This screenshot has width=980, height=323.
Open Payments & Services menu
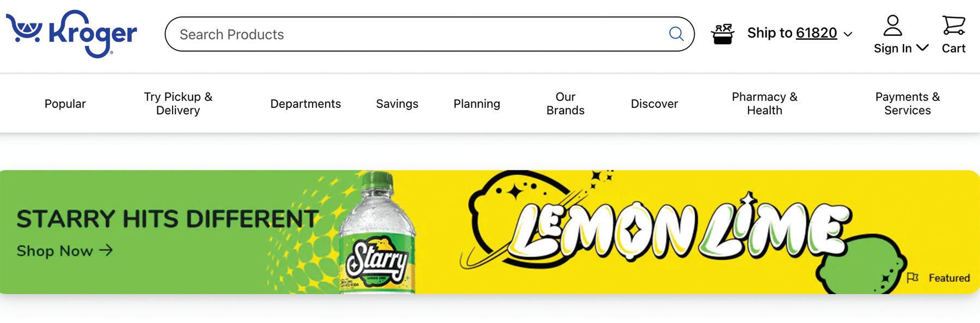click(x=907, y=103)
